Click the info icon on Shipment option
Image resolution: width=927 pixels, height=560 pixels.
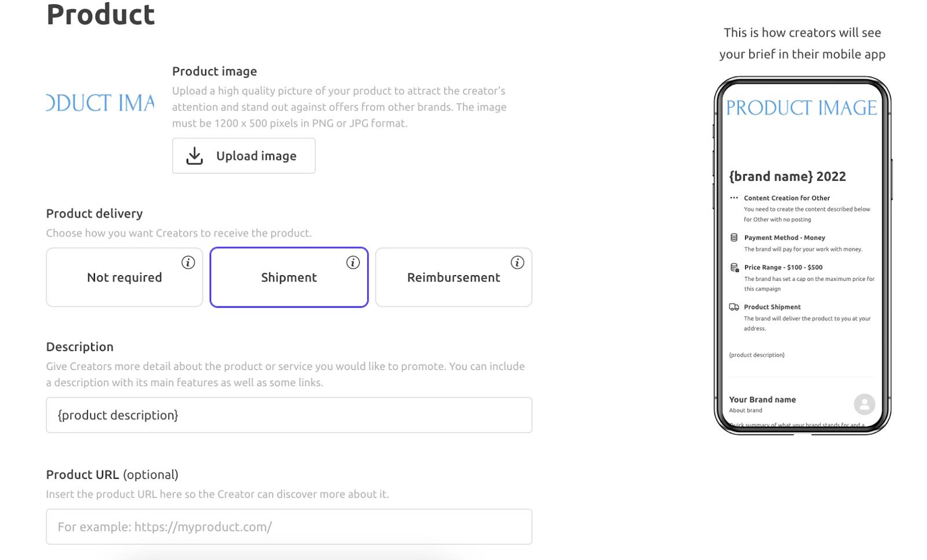coord(353,262)
